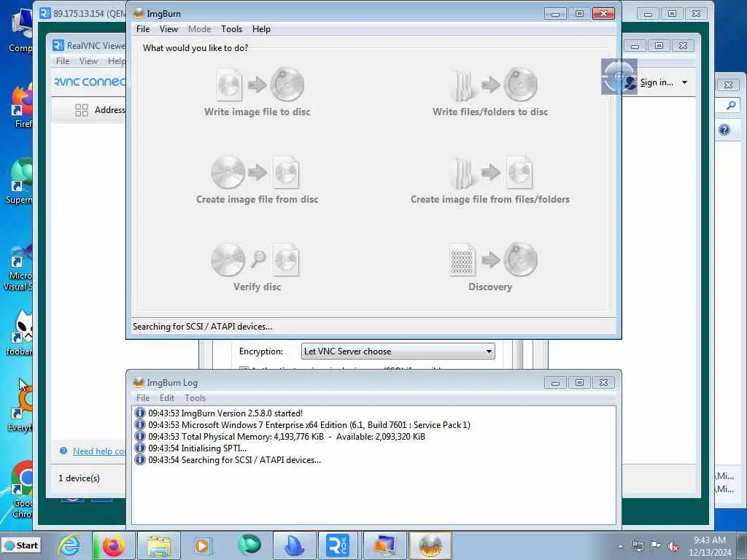The image size is (747, 560).
Task: Open Need help link in RealVNC Viewer
Action: pos(99,451)
